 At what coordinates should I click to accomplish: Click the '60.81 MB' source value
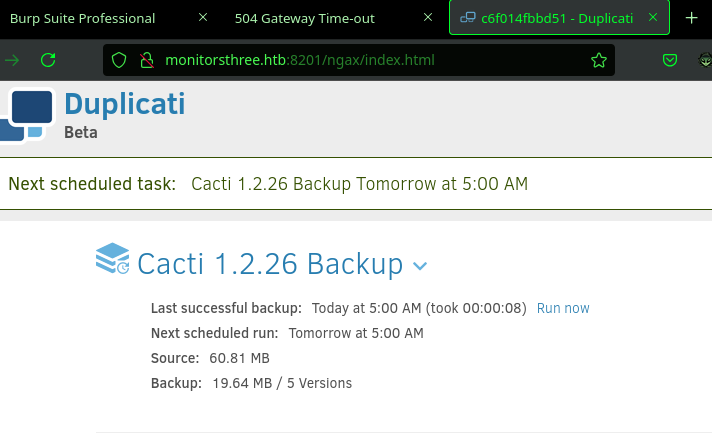point(239,358)
